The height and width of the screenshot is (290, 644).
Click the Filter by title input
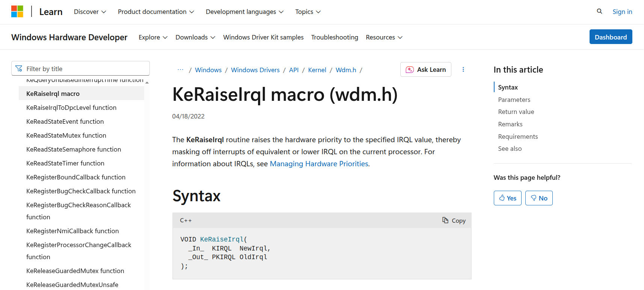coord(80,68)
